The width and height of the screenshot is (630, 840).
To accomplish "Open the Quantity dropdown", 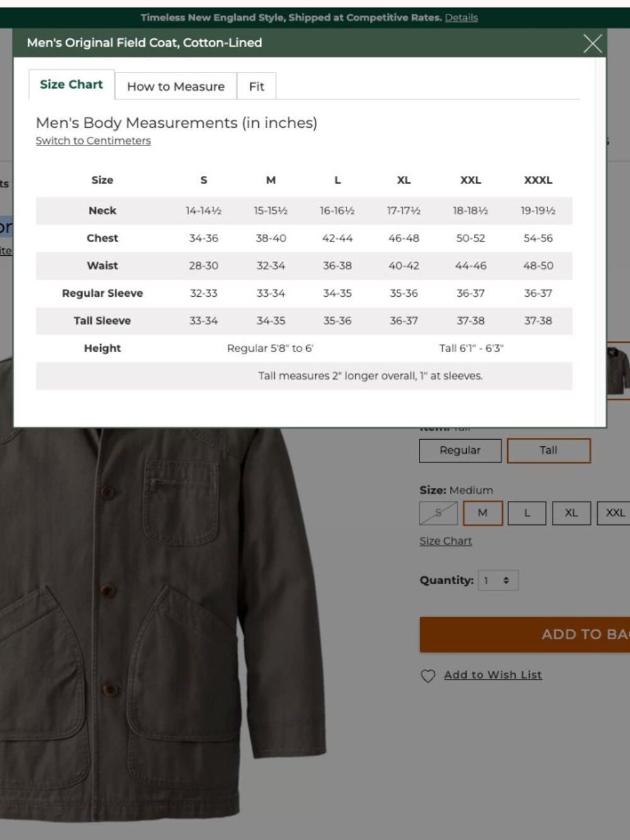I will tap(498, 580).
